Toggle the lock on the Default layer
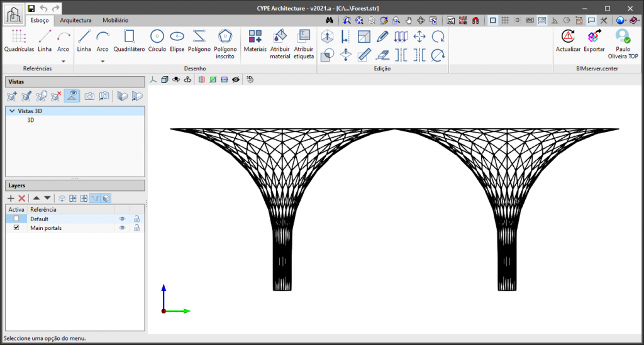The image size is (644, 345). (x=136, y=219)
